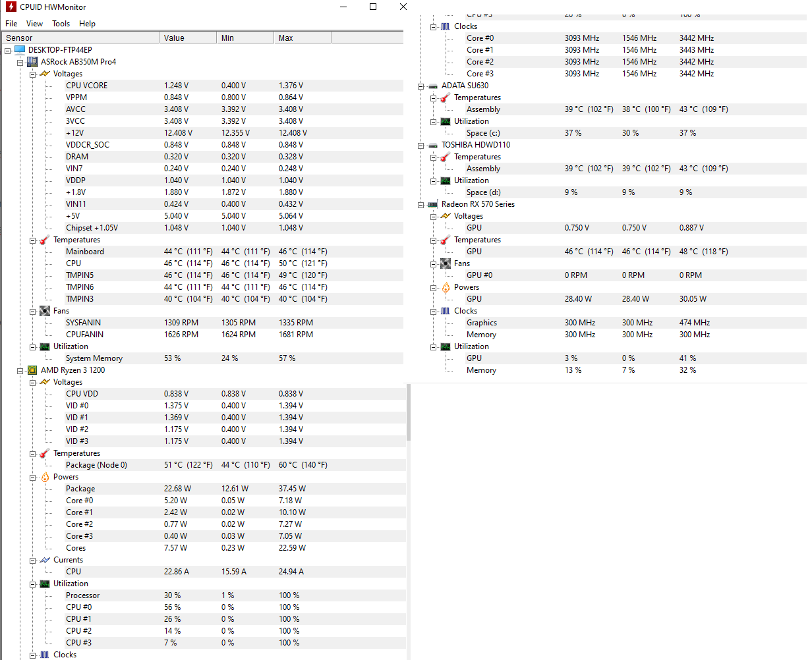The height and width of the screenshot is (660, 812).
Task: Click the Temperatures icon under ADATA SU630
Action: 446,97
